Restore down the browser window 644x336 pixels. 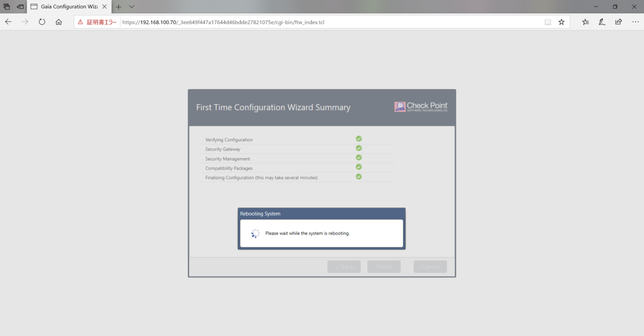(x=615, y=7)
